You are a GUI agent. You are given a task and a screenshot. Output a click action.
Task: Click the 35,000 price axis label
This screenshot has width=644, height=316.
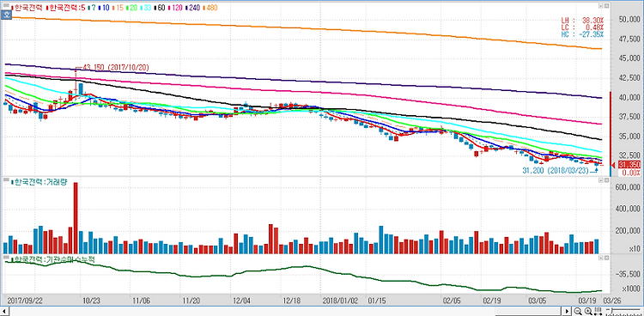click(629, 137)
